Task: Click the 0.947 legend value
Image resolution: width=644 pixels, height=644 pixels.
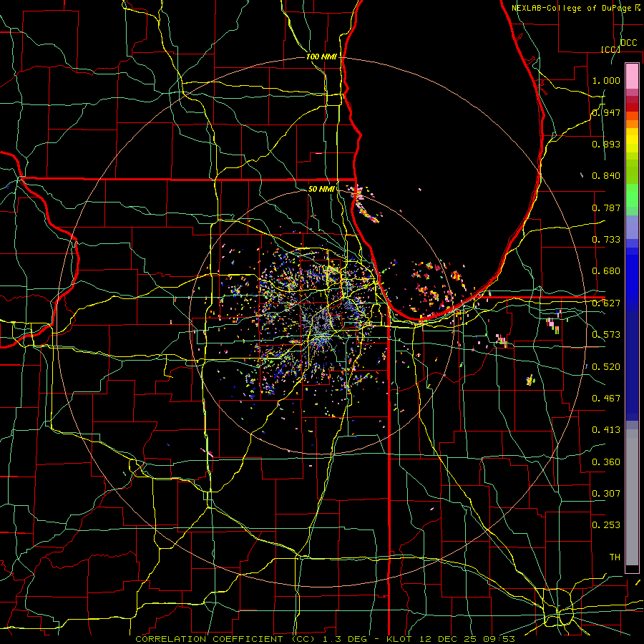Action: (606, 112)
